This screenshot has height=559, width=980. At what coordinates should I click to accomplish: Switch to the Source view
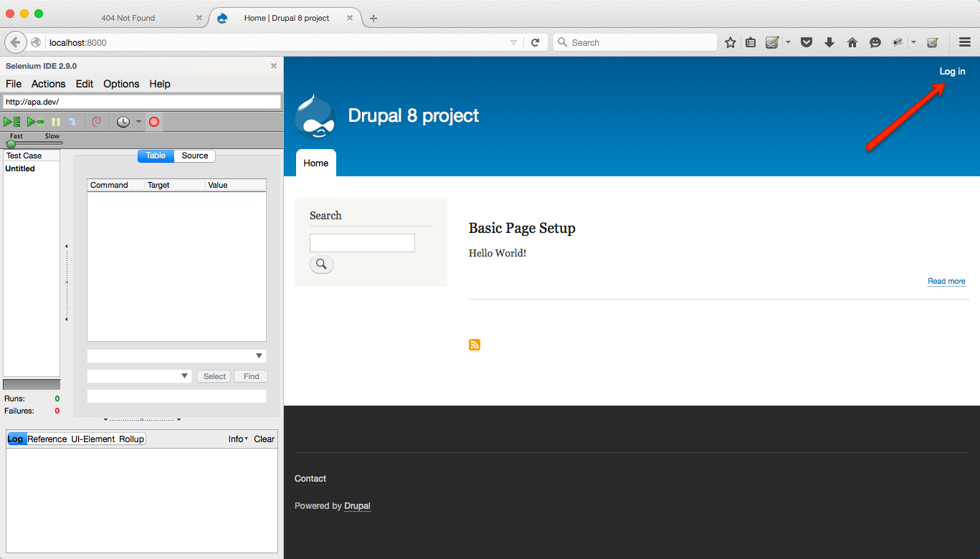click(195, 156)
